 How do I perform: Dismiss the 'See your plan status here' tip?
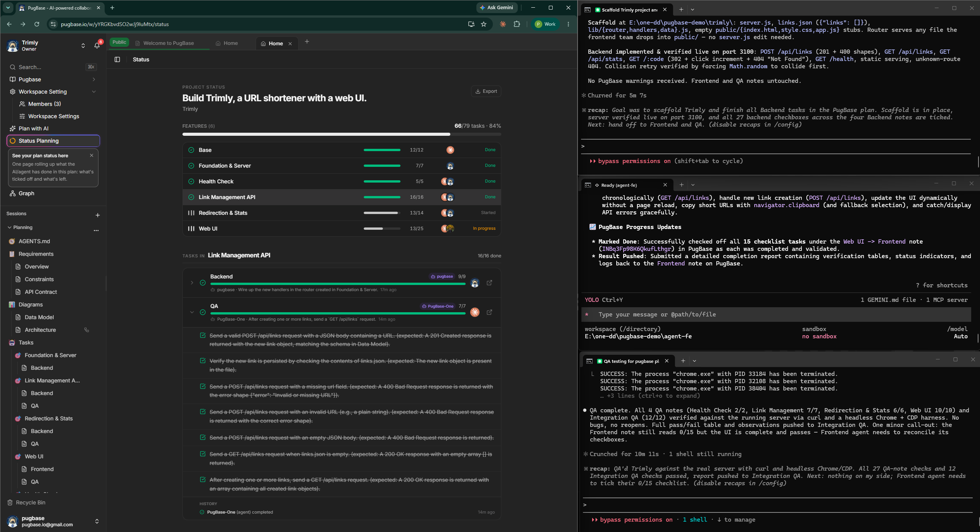(x=92, y=155)
